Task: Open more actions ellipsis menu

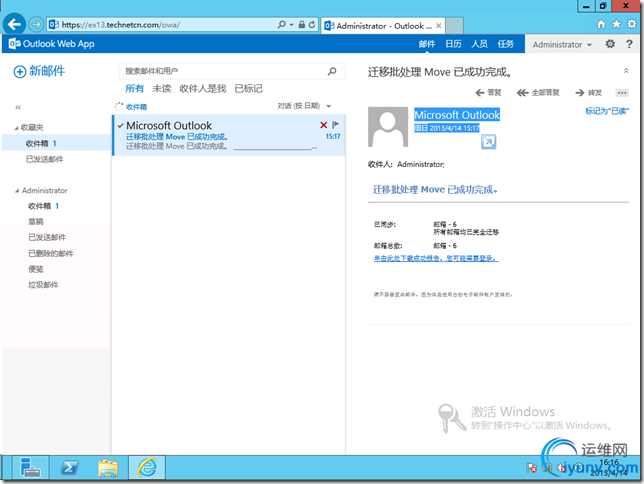Action: pos(622,92)
